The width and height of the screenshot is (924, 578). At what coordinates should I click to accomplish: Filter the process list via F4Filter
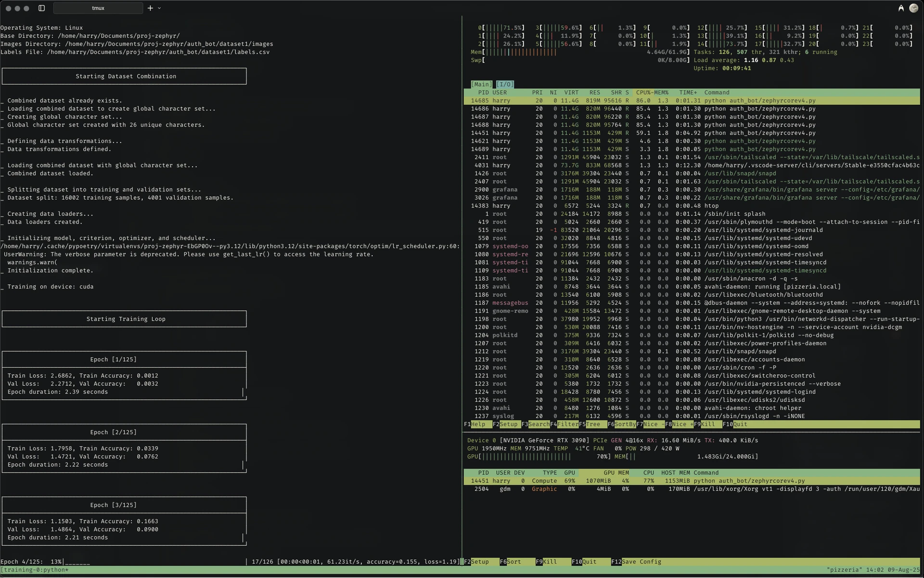564,424
